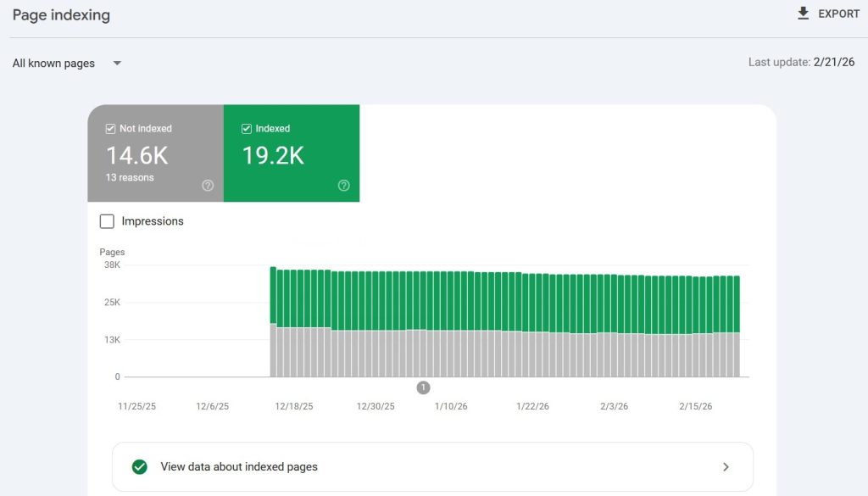Viewport: 868px width, 496px height.
Task: Open View data about indexed pages
Action: coord(239,466)
